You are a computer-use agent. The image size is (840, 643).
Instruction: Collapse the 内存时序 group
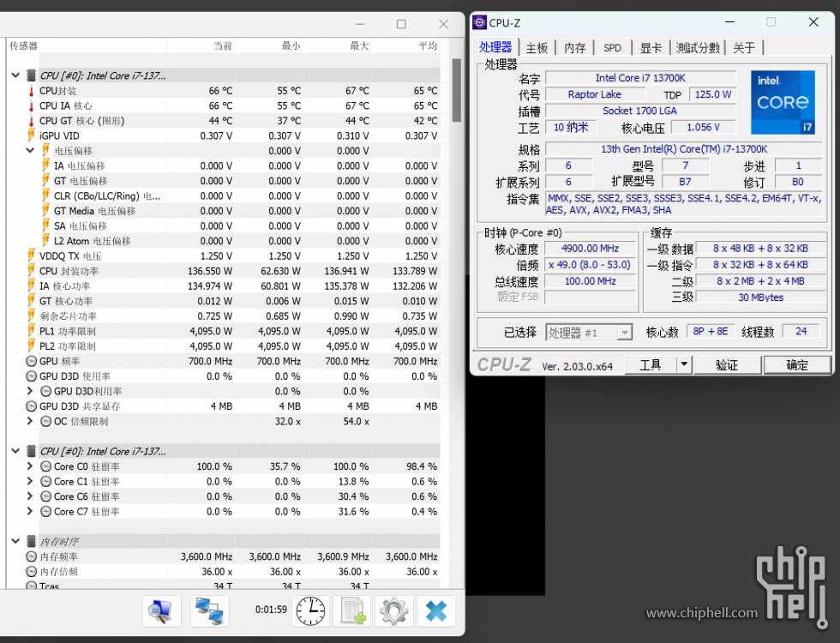click(15, 541)
